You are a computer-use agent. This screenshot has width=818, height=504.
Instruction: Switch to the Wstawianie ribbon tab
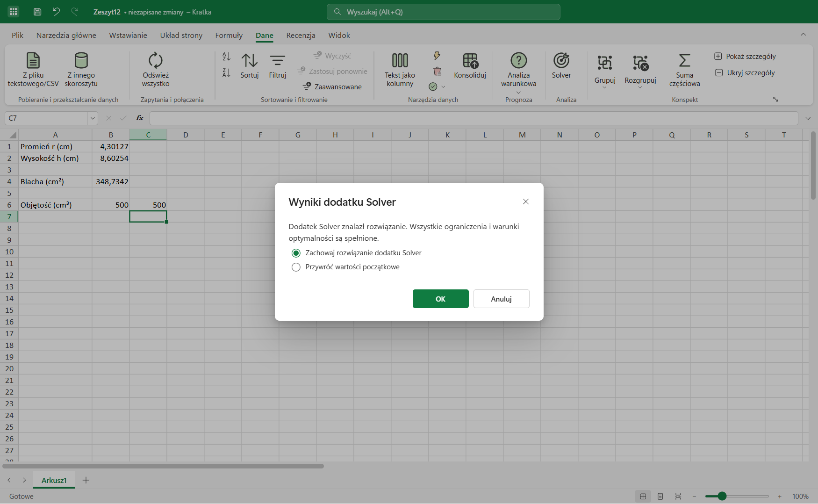coord(128,35)
